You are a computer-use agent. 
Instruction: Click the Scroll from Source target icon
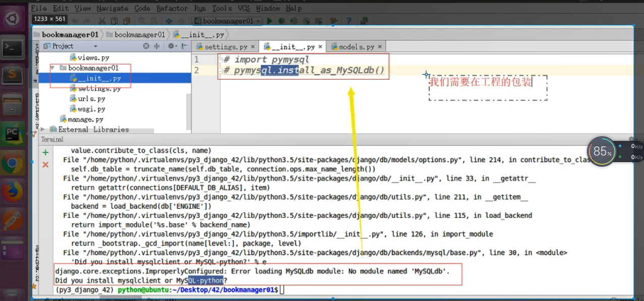pyautogui.click(x=146, y=46)
